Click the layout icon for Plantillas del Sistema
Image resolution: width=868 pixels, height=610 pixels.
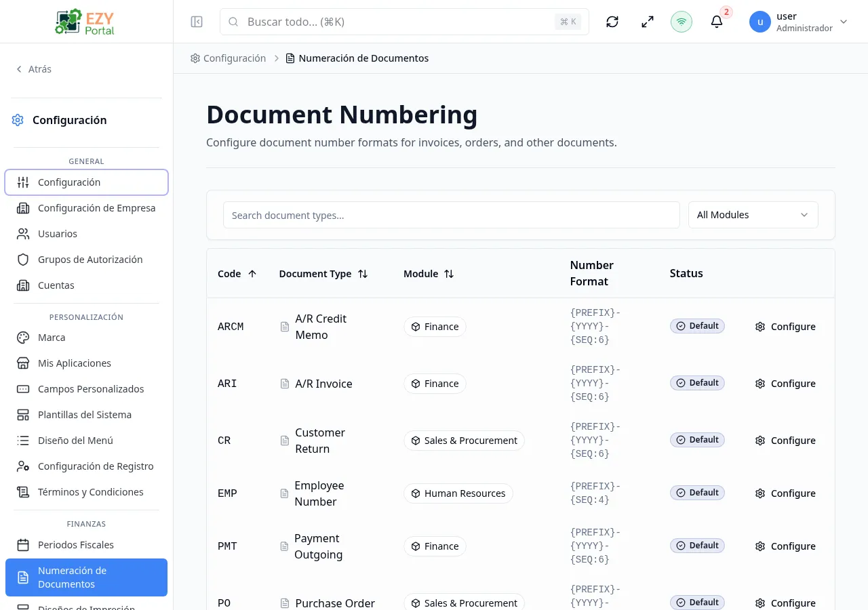tap(23, 415)
